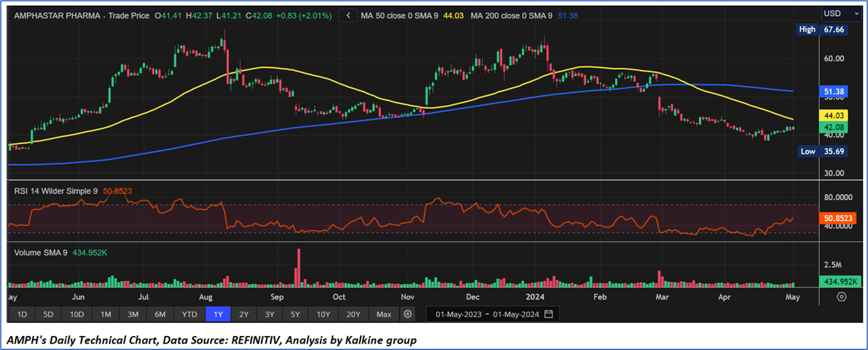The image size is (868, 350).
Task: Click the green 42.08 last price tag
Action: point(834,127)
